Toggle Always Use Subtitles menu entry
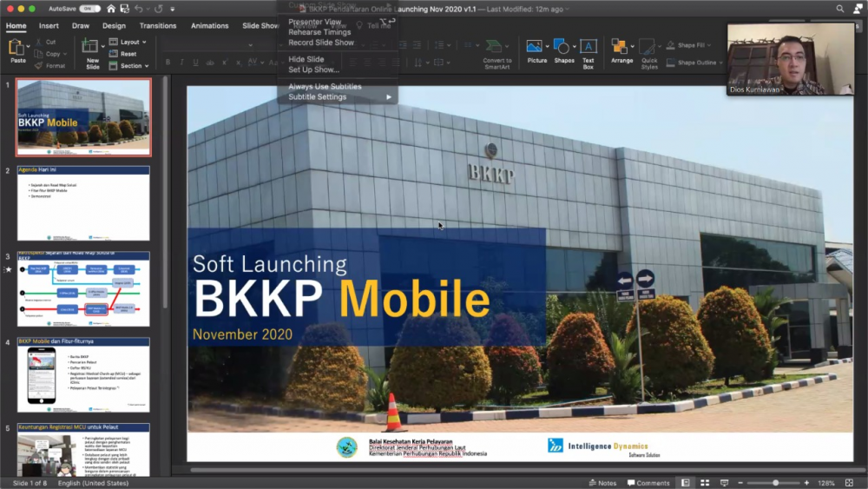868x489 pixels. pyautogui.click(x=325, y=86)
